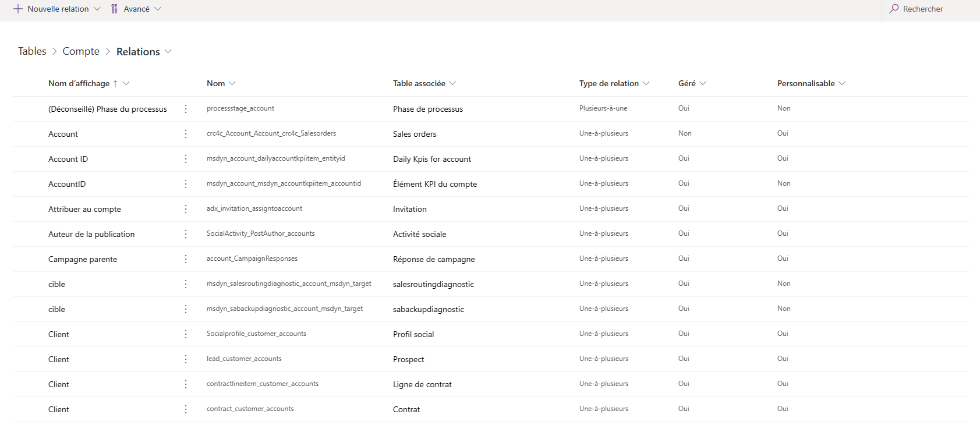Click the Prospect associated table cell

(x=409, y=359)
